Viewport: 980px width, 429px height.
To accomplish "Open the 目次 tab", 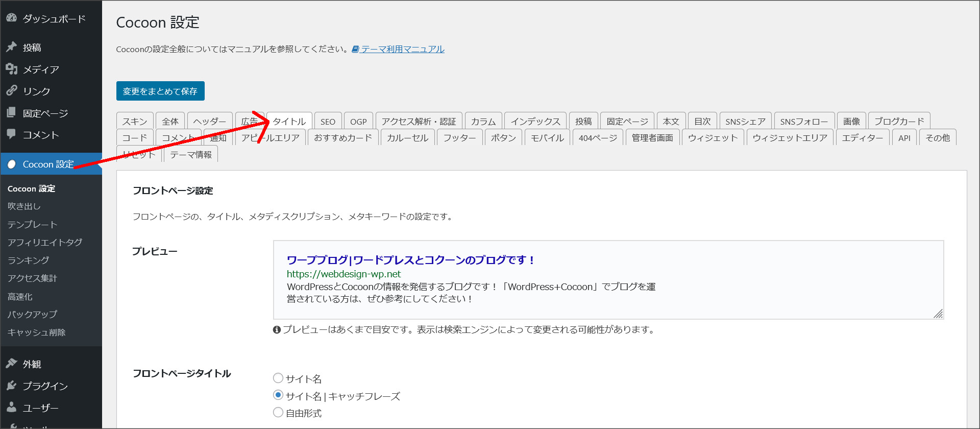I will [702, 121].
